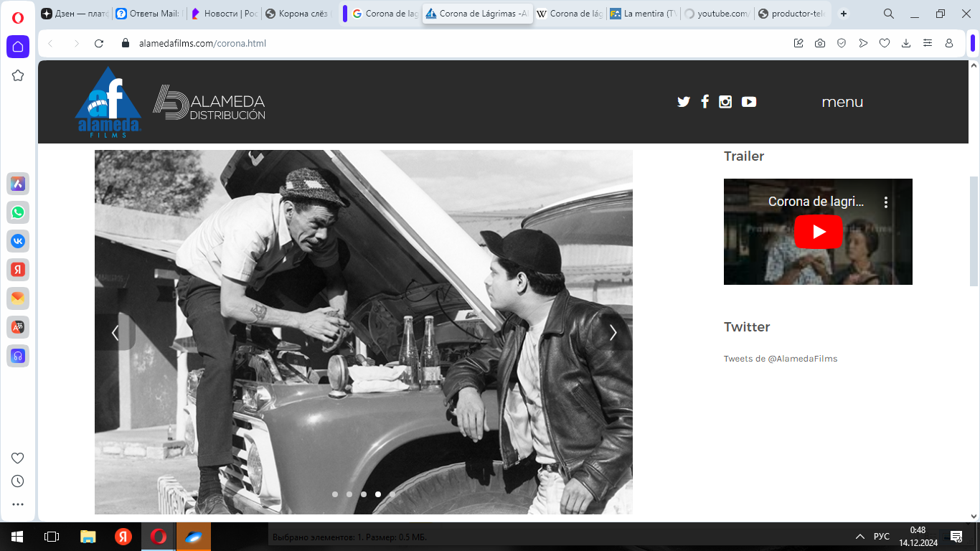Select the second carousel dot
The height and width of the screenshot is (551, 980).
[349, 494]
